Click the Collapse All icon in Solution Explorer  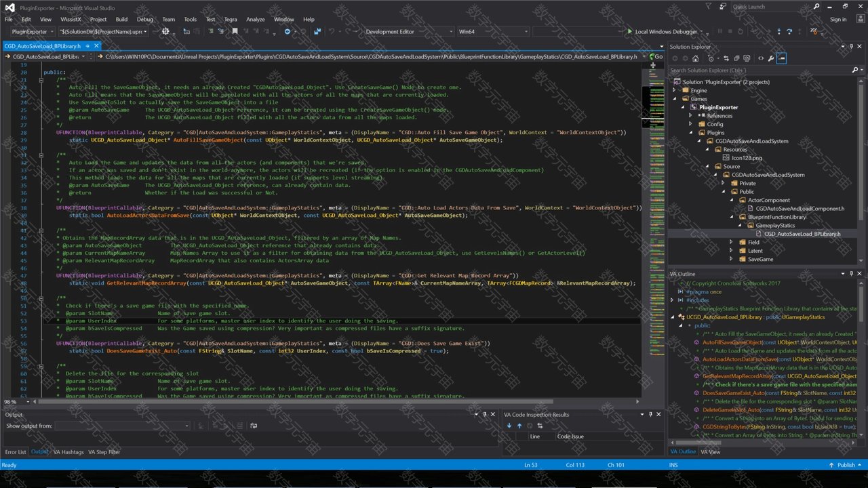[x=738, y=58]
